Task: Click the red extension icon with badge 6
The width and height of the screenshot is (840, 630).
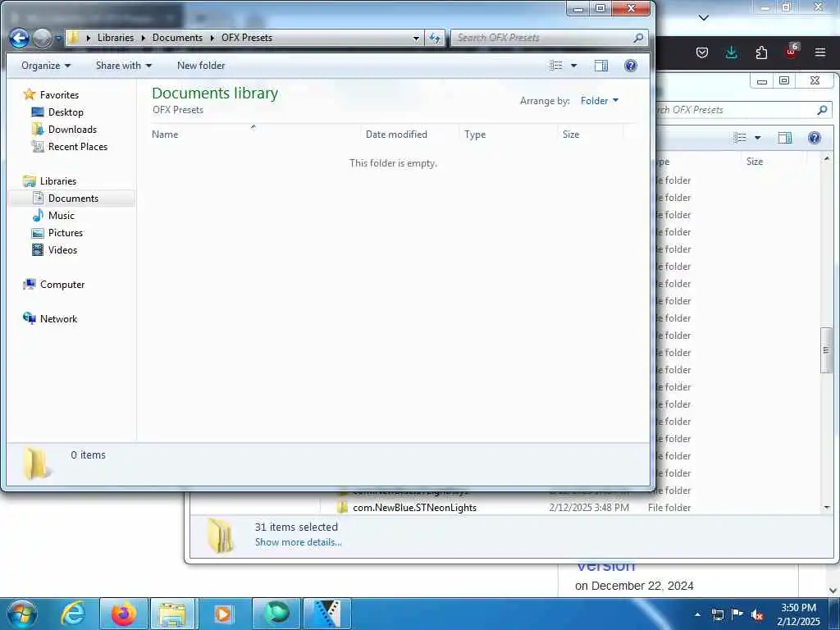Action: coord(792,52)
